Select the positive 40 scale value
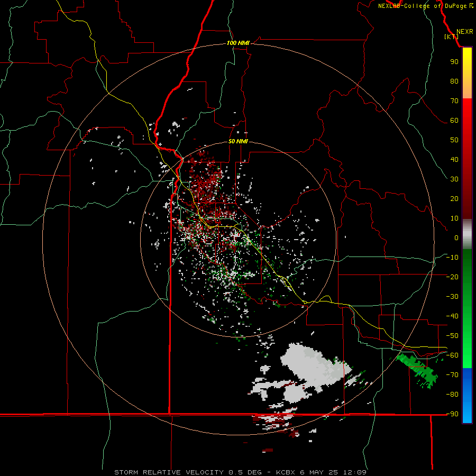Viewport: 476px width, 476px height. (454, 160)
